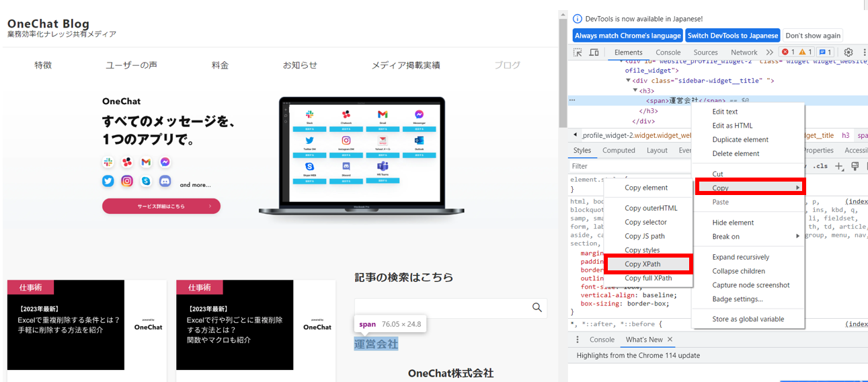The width and height of the screenshot is (868, 382).
Task: Click Always match Chrome's language button
Action: coord(628,36)
